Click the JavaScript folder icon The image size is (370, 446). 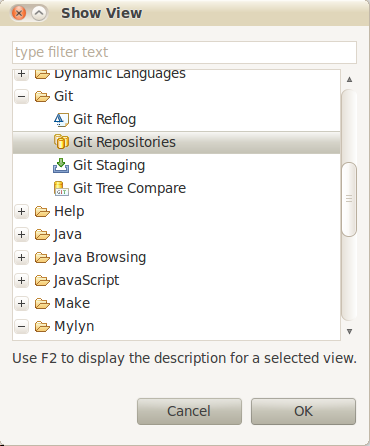(x=42, y=281)
